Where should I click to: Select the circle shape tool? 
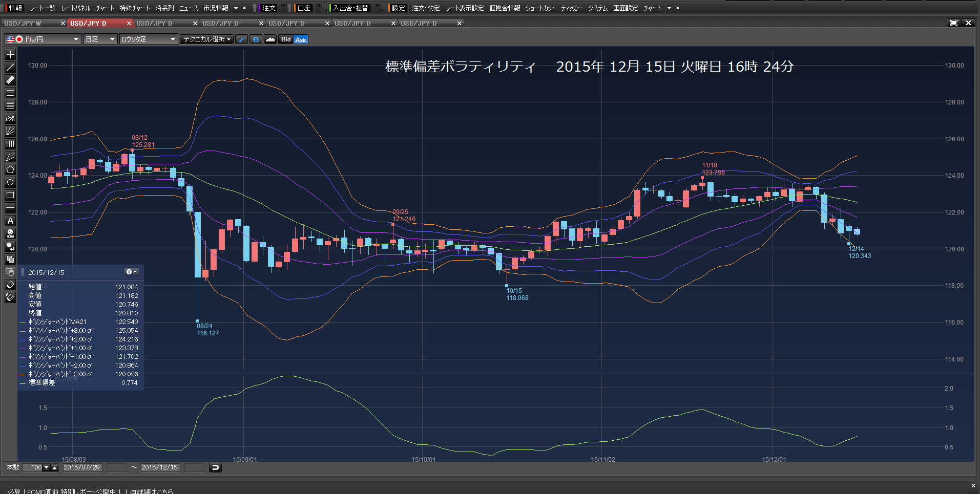10,182
